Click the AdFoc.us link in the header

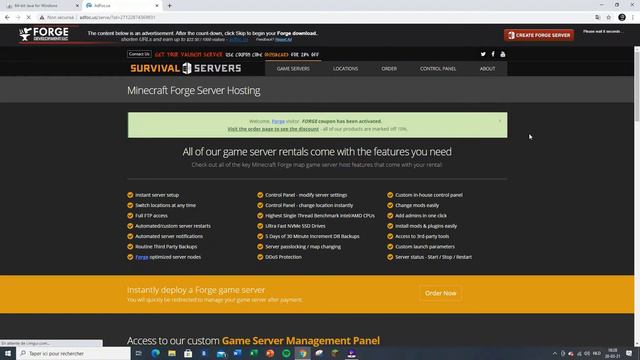tap(238, 40)
